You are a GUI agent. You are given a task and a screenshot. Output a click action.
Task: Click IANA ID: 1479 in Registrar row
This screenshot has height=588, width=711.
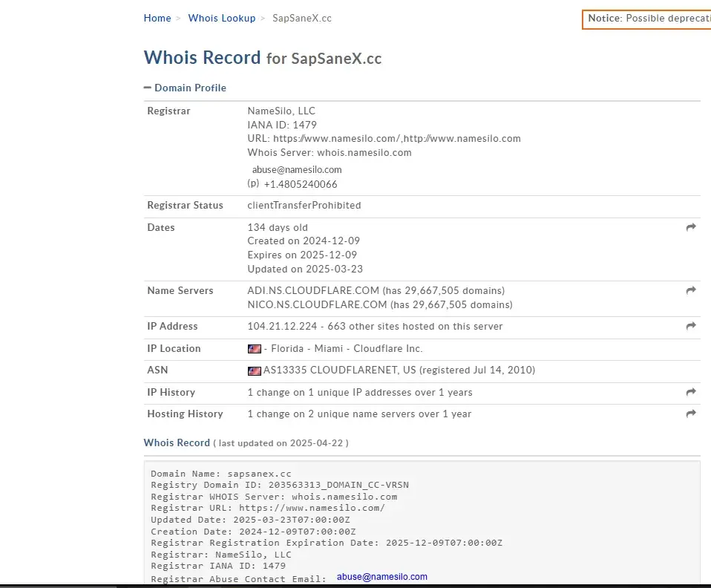point(282,125)
